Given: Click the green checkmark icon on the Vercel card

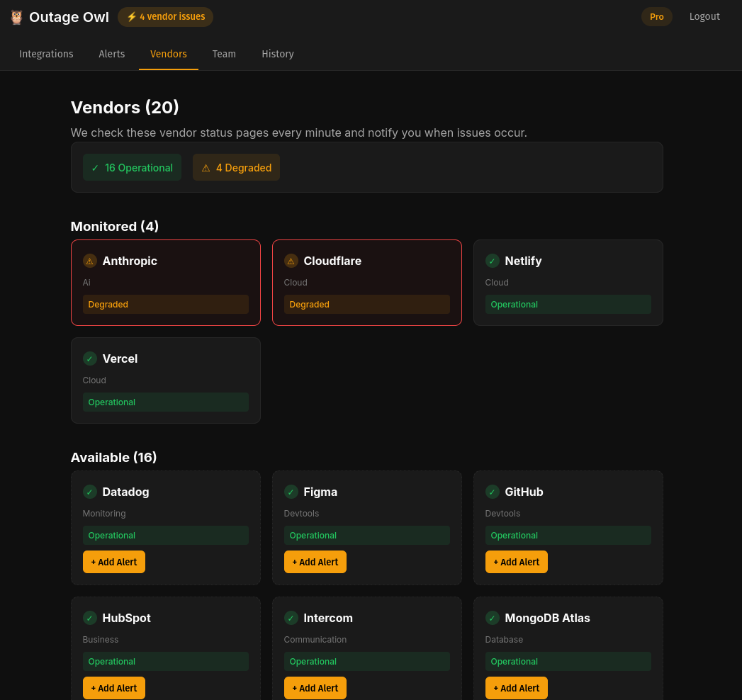Looking at the screenshot, I should [89, 359].
